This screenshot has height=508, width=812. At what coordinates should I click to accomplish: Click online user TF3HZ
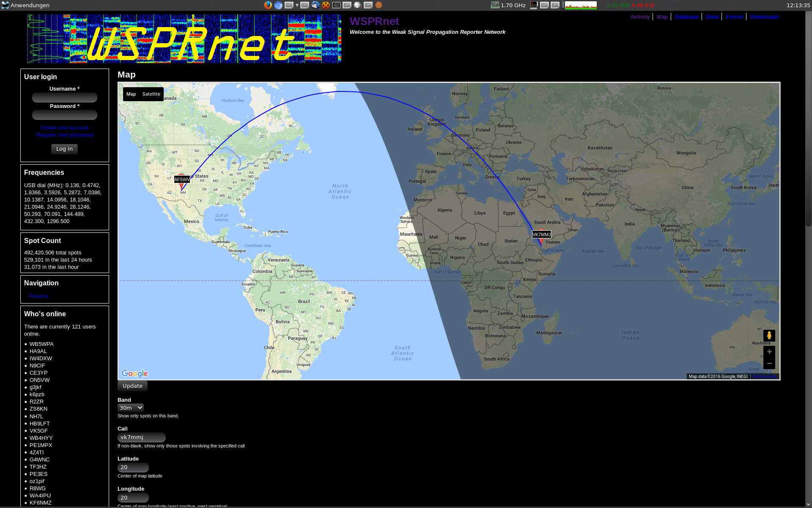[38, 467]
